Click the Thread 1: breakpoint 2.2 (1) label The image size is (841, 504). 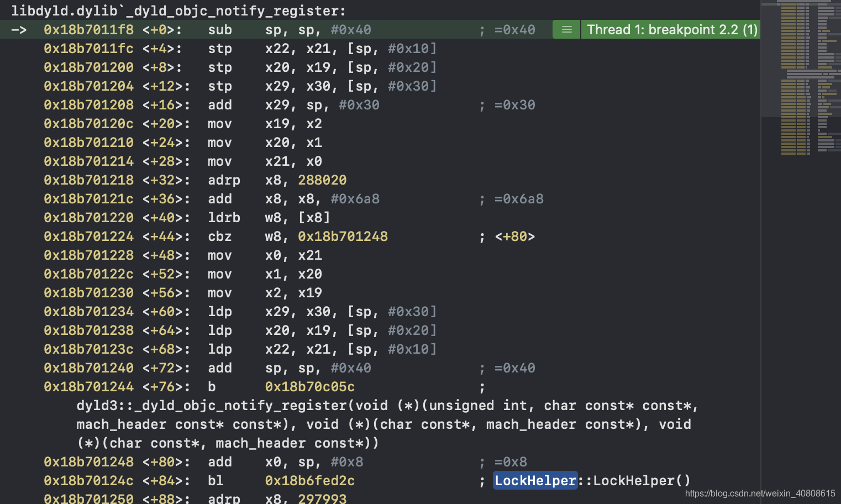coord(672,29)
